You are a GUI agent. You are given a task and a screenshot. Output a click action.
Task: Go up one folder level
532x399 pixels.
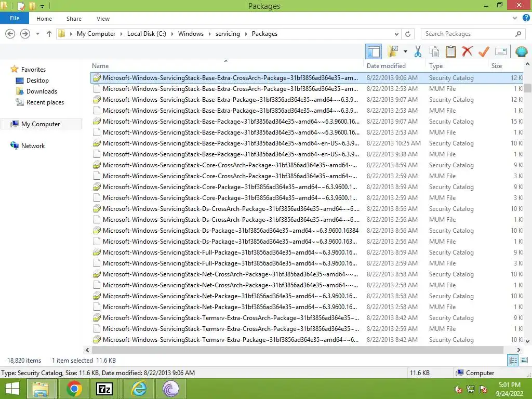pyautogui.click(x=49, y=34)
